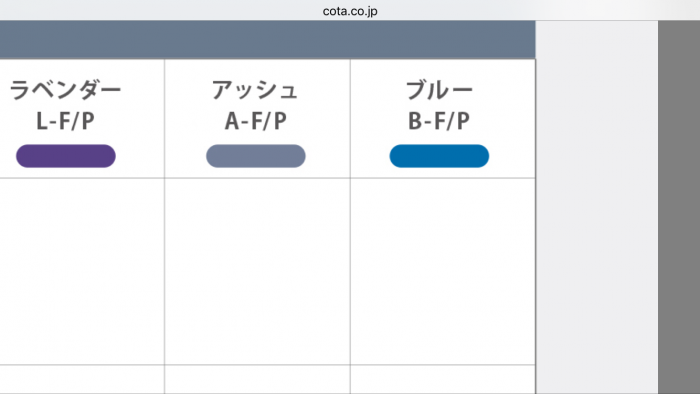Screen dimensions: 700x394
Task: Click the large empty cell below Ash
Action: pos(258,271)
